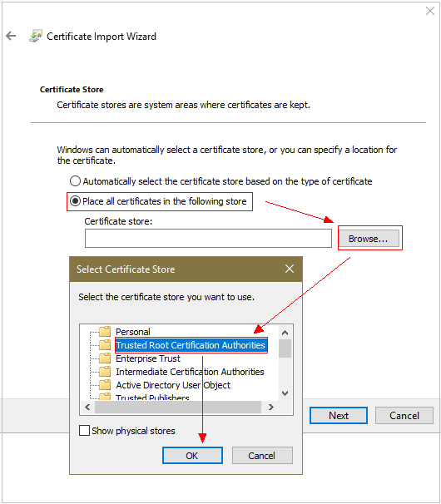
Task: Click the Enterprise Trust folder icon
Action: 105,358
